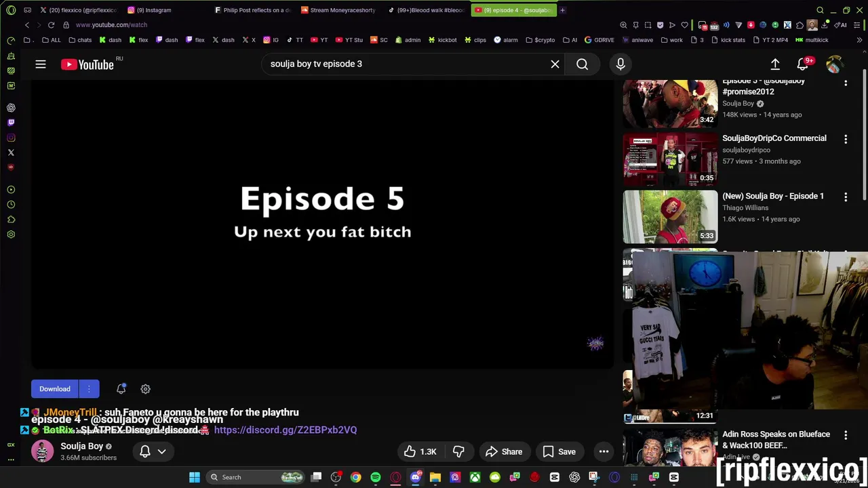Open the account avatar menu
868x488 pixels.
coord(834,64)
